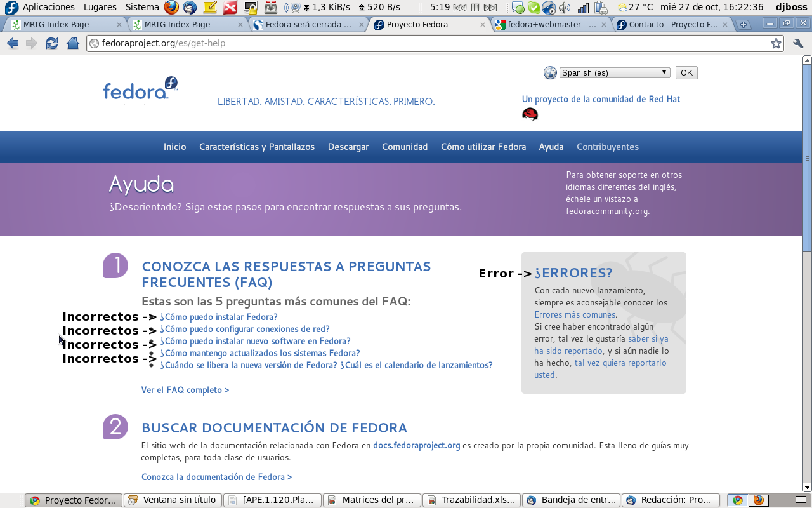The height and width of the screenshot is (508, 812).
Task: Click the globe icon beside language selector
Action: (550, 72)
